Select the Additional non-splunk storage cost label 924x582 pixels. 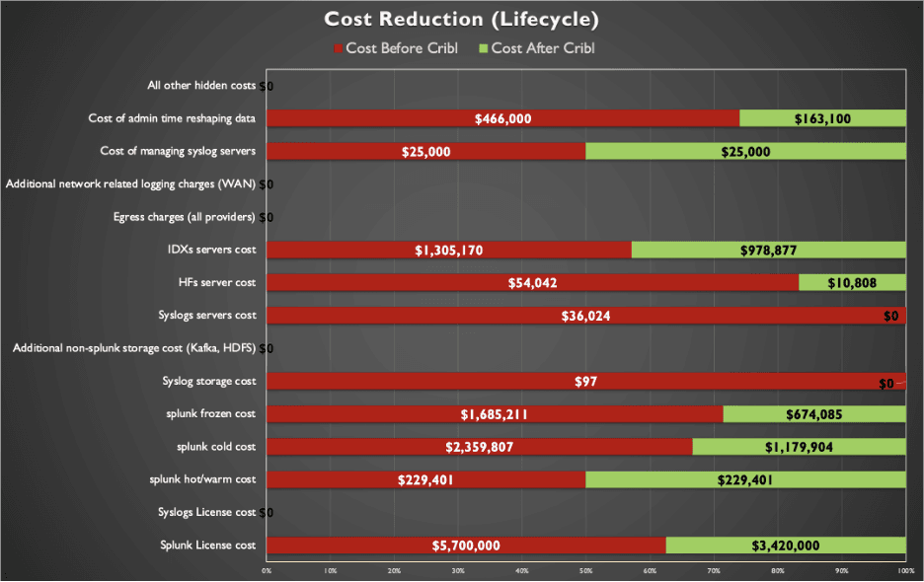[134, 348]
